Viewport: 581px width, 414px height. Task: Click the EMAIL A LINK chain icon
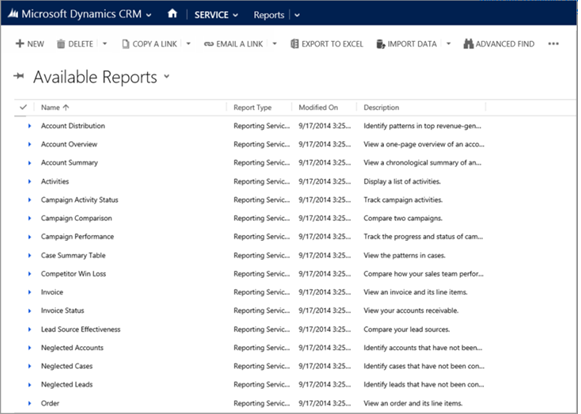209,44
